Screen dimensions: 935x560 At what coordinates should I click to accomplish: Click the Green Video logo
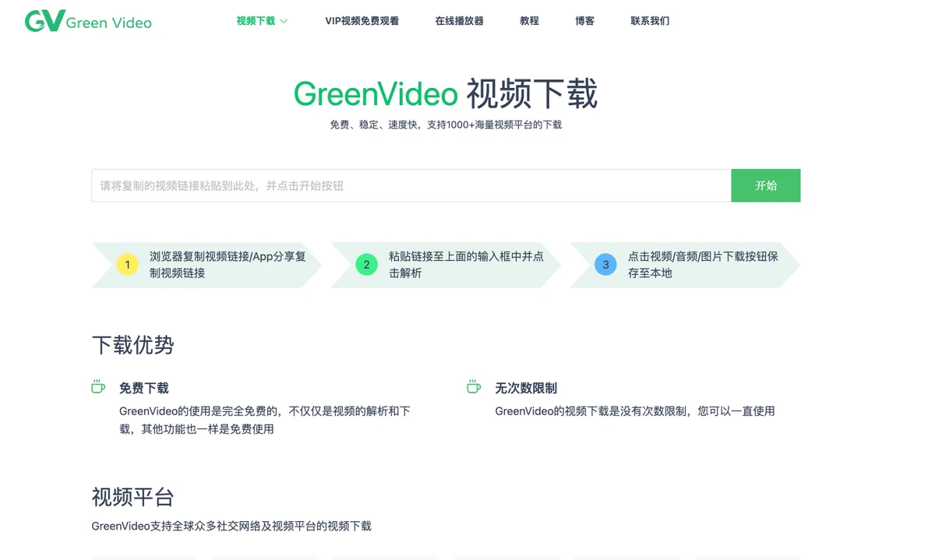(x=88, y=21)
